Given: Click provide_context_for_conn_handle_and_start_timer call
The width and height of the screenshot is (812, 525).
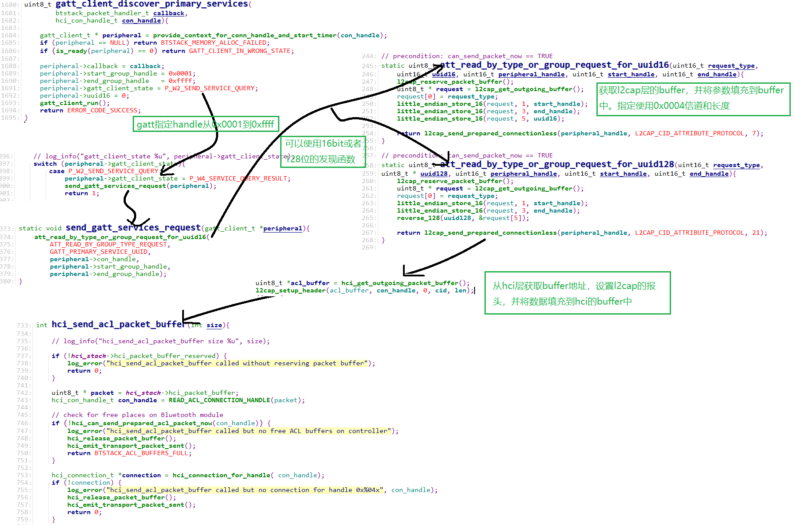Looking at the screenshot, I should (x=245, y=36).
